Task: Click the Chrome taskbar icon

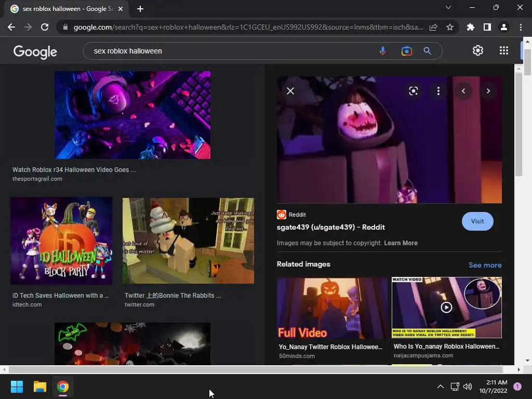Action: [63, 387]
